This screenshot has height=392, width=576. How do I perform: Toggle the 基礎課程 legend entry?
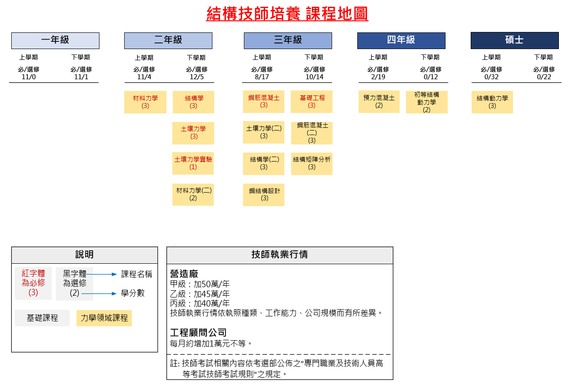(42, 318)
